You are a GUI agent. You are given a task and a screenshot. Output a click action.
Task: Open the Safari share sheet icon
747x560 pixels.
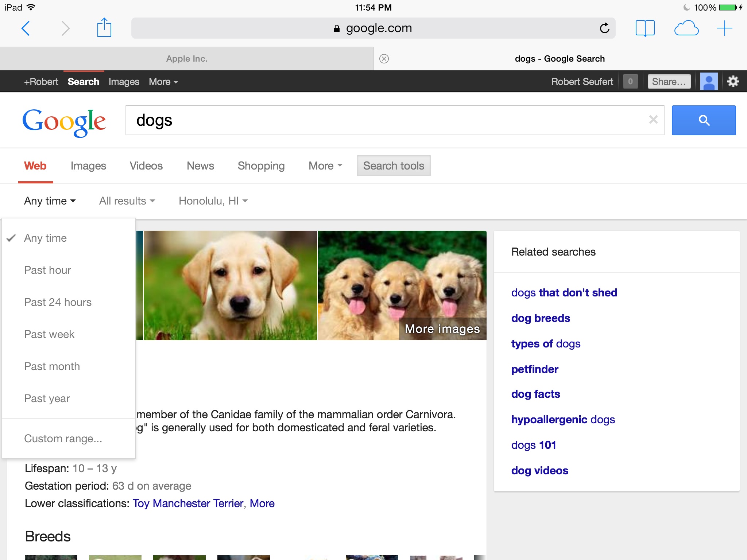tap(104, 28)
